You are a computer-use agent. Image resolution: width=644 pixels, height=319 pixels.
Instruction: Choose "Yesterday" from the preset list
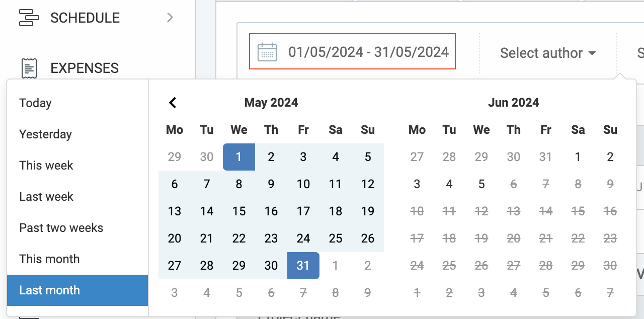click(x=45, y=134)
